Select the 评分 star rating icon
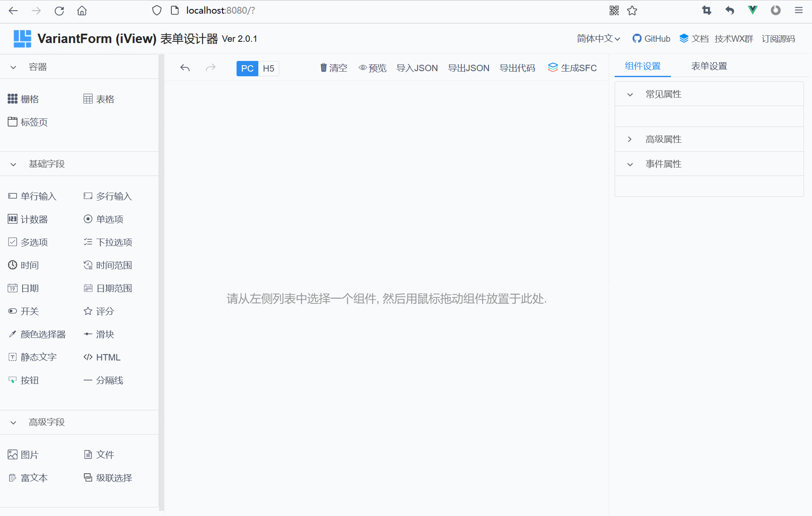This screenshot has width=812, height=516. [88, 311]
